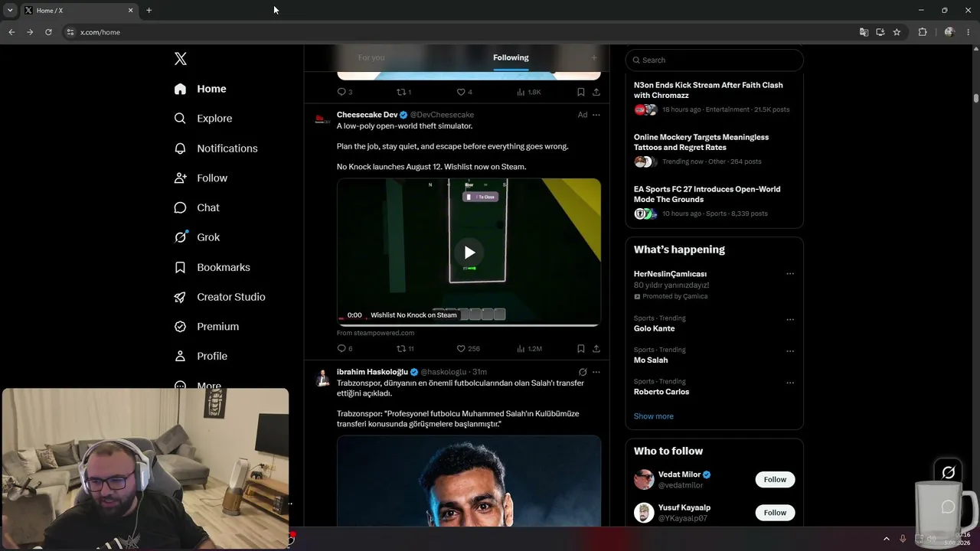The width and height of the screenshot is (980, 551).
Task: Open Chrome's three-dot menu
Action: pyautogui.click(x=969, y=32)
